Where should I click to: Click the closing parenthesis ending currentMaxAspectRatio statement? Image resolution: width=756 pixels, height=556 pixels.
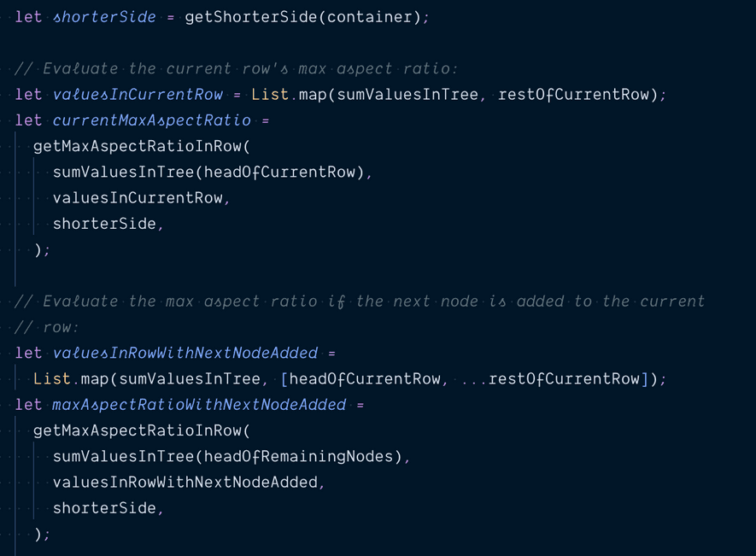[38, 249]
